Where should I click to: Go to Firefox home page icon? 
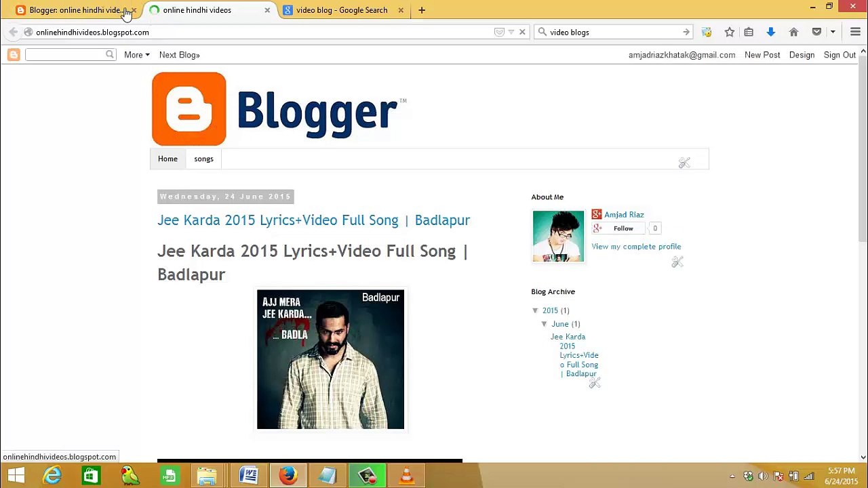[x=793, y=32]
